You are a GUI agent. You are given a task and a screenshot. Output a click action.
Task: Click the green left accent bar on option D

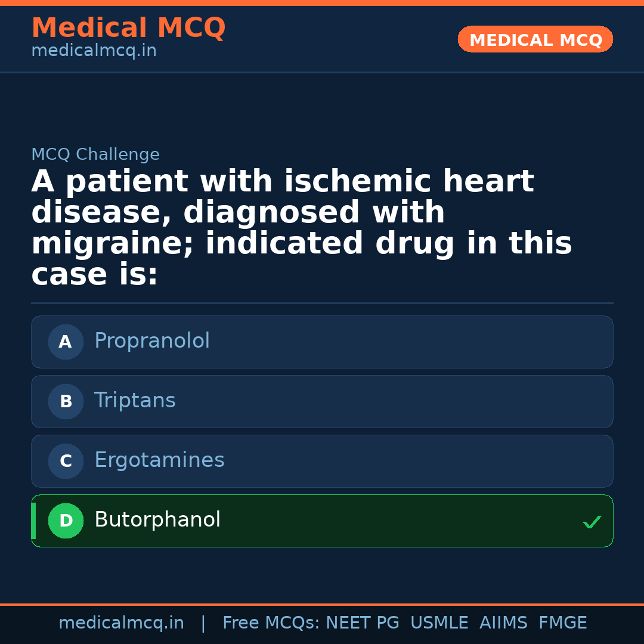33,521
